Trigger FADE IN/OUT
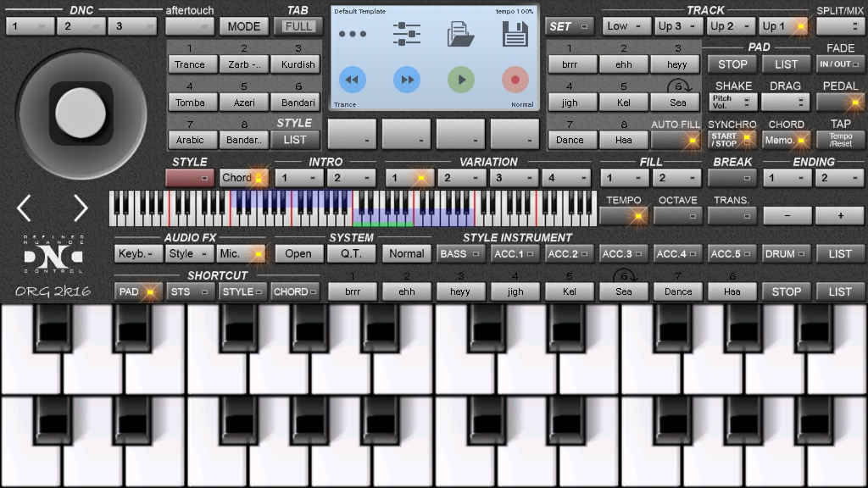 840,64
